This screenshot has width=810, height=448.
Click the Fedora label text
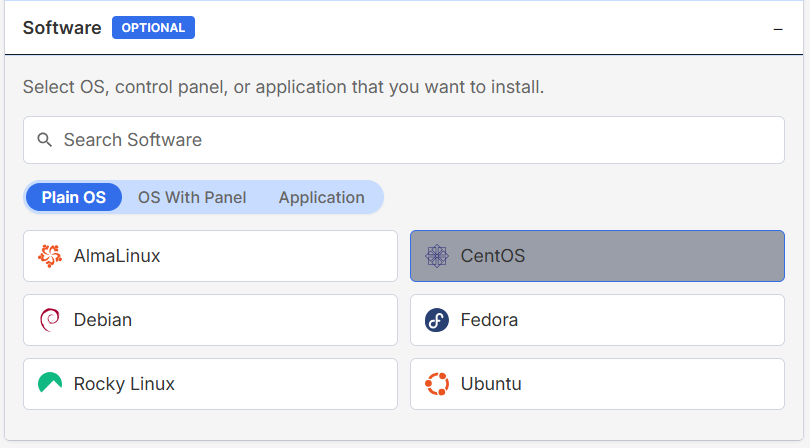click(489, 320)
